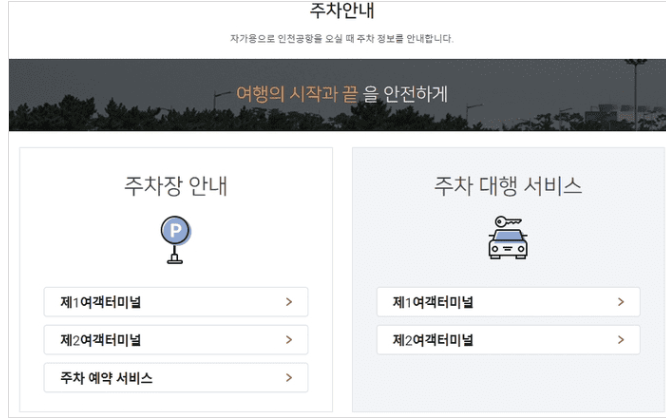This screenshot has width=666, height=418.
Task: Click the car with key valet icon
Action: pos(508,238)
